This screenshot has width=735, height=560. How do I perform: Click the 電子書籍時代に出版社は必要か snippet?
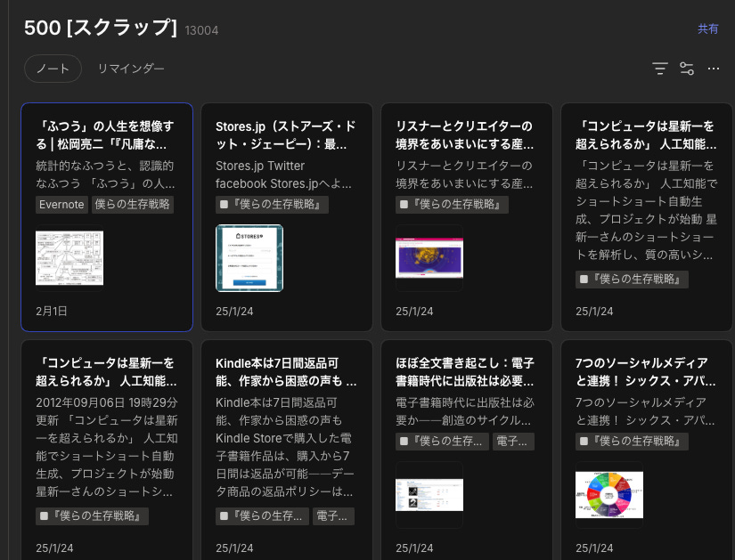pos(464,411)
